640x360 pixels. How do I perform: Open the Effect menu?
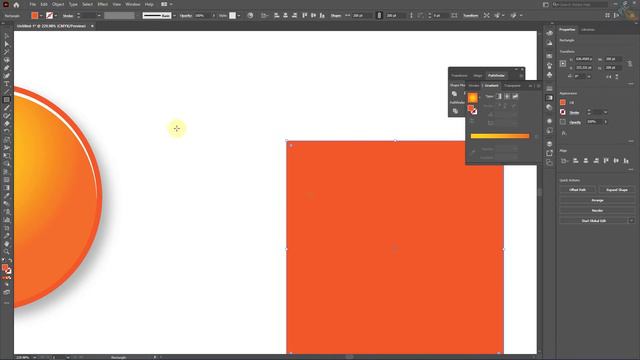tap(102, 4)
